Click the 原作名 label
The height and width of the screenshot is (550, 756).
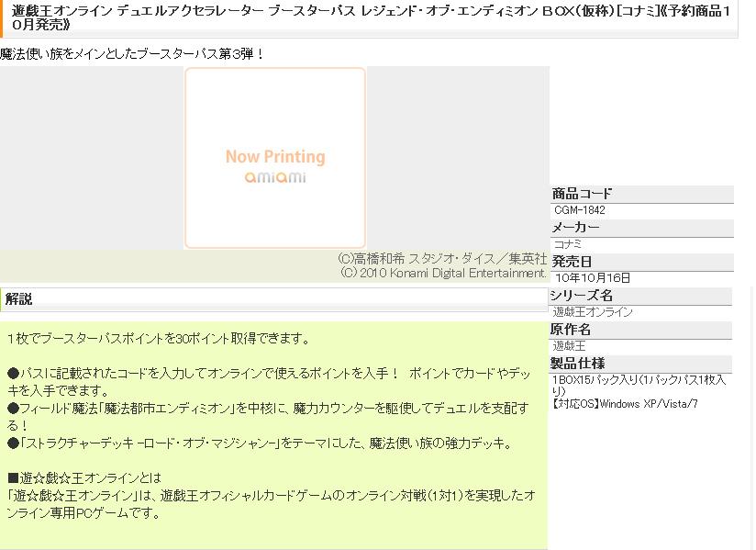click(x=571, y=330)
